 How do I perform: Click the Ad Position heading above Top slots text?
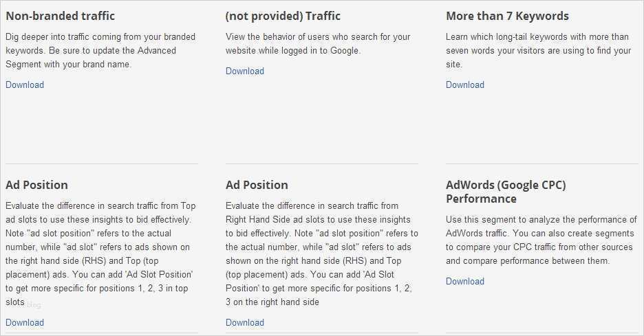[x=37, y=185]
